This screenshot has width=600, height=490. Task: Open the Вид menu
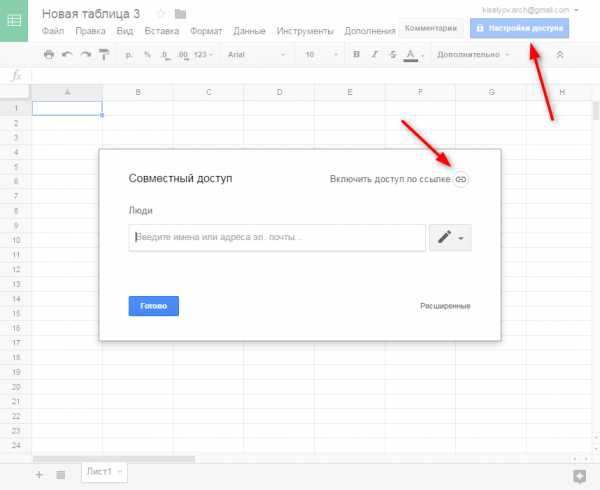coord(125,31)
